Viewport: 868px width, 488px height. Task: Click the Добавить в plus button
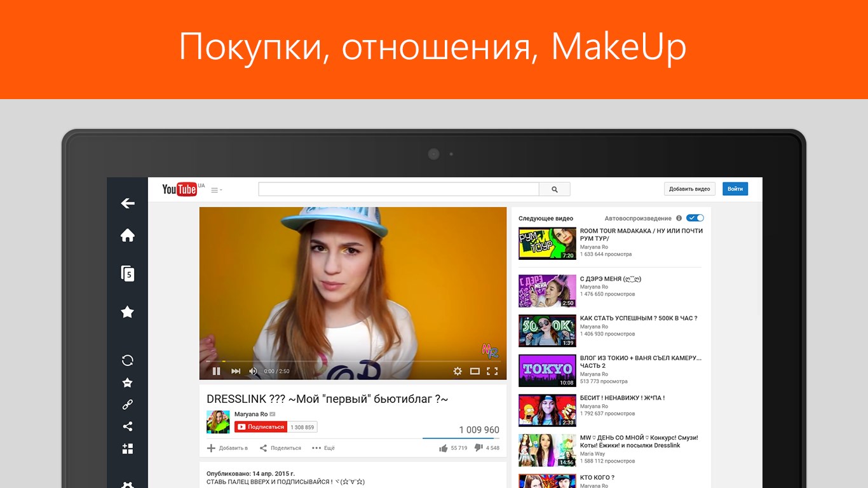click(x=227, y=448)
